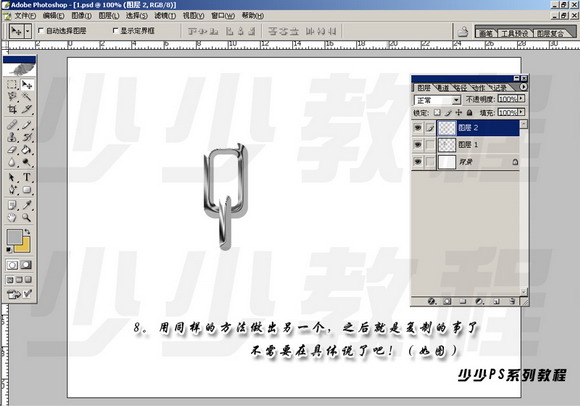Select the Eraser tool
Screen dimensions: 580x406
12,150
